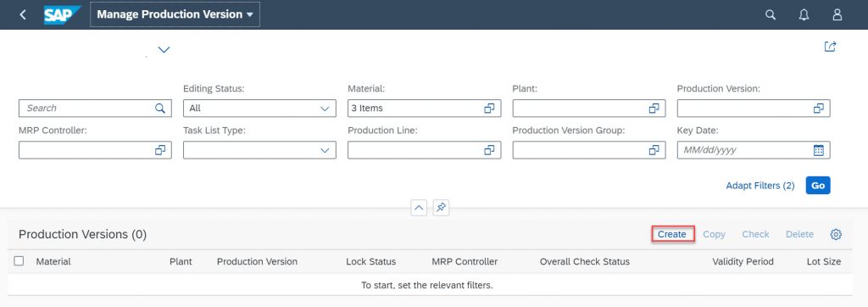Open Adapt Filters (2) link

point(760,186)
